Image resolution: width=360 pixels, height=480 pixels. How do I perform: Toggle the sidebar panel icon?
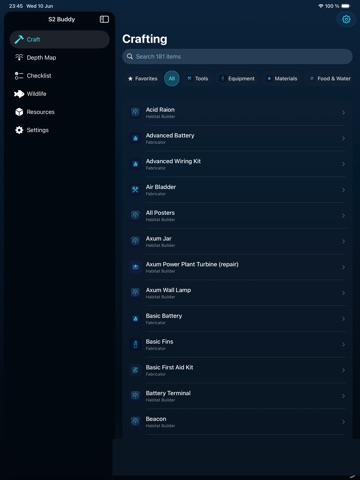104,19
